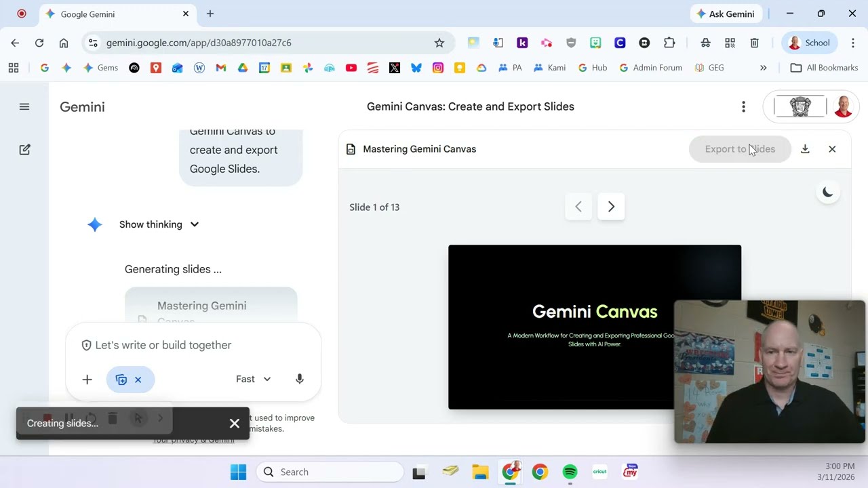
Task: Click the QR code toolbar extension
Action: pos(730,43)
